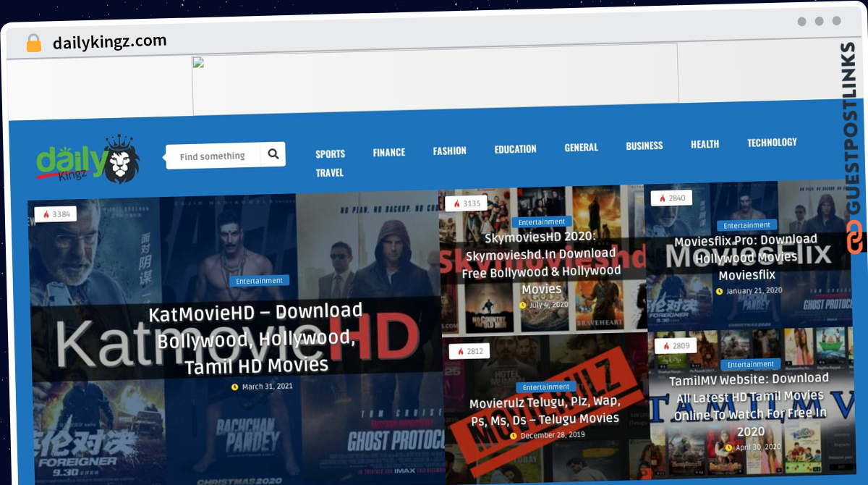The image size is (868, 485).
Task: Click the flame badge showing 2840
Action: pyautogui.click(x=672, y=198)
